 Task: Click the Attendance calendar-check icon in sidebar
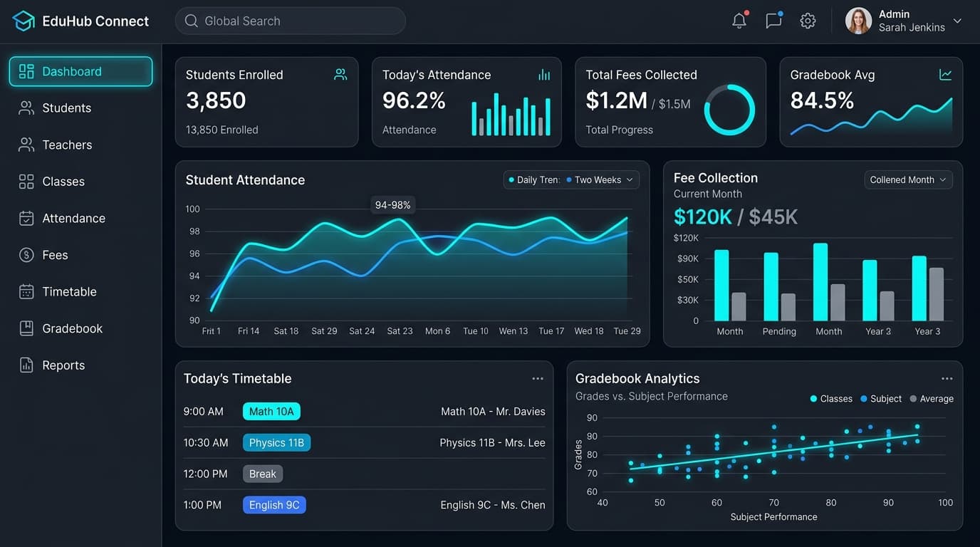(26, 219)
